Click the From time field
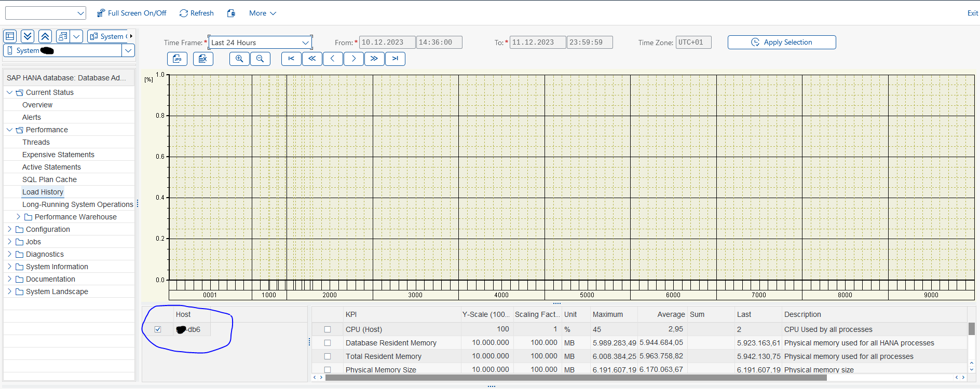 439,43
